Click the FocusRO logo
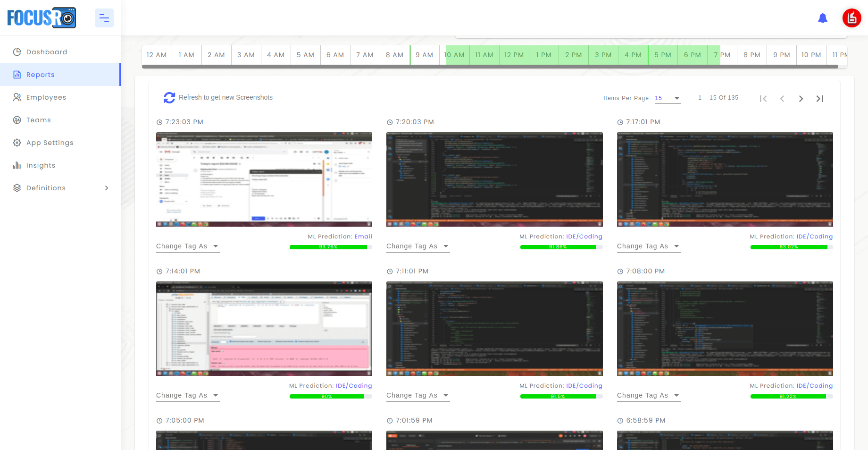This screenshot has width=868, height=450. 42,18
